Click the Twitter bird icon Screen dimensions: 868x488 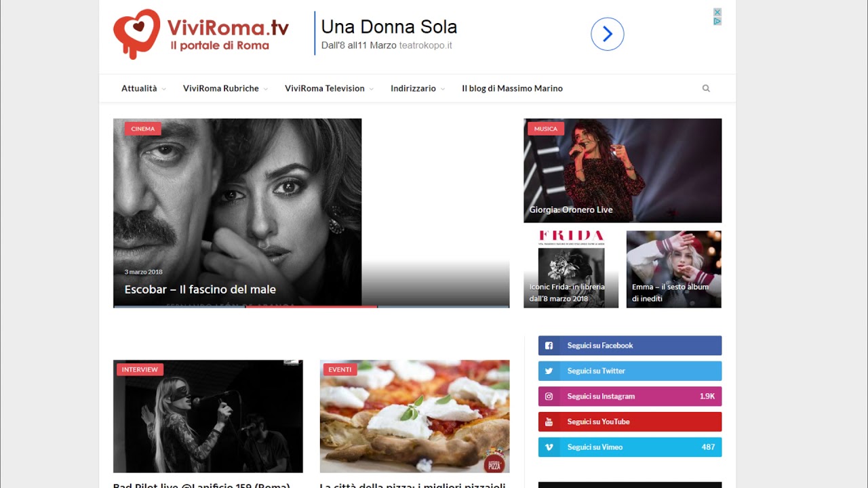point(549,371)
